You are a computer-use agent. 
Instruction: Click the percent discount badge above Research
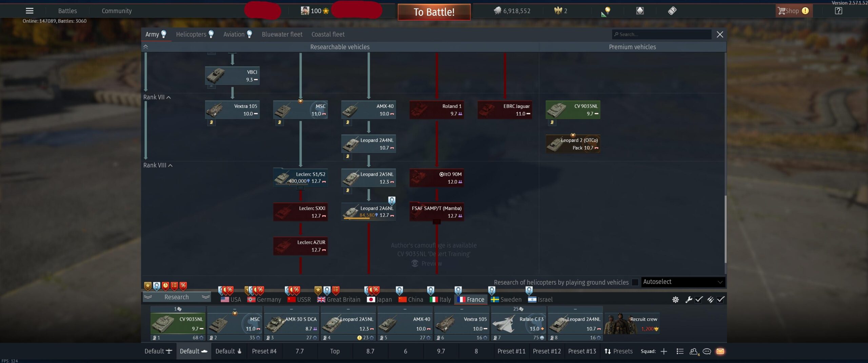coord(183,286)
